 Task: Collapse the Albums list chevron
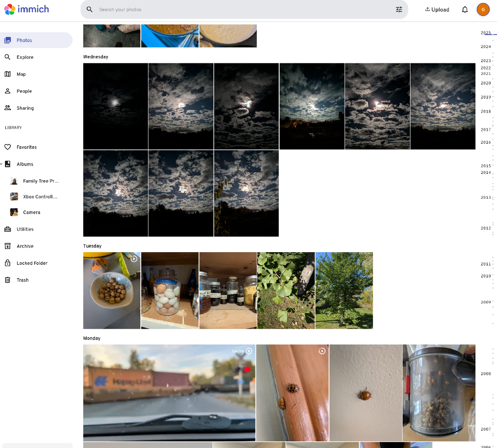point(2,164)
